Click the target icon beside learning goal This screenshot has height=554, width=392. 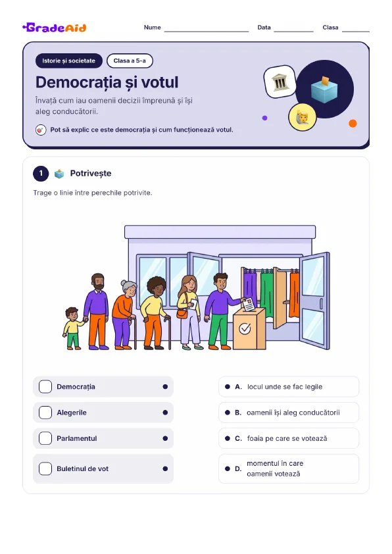pyautogui.click(x=41, y=130)
